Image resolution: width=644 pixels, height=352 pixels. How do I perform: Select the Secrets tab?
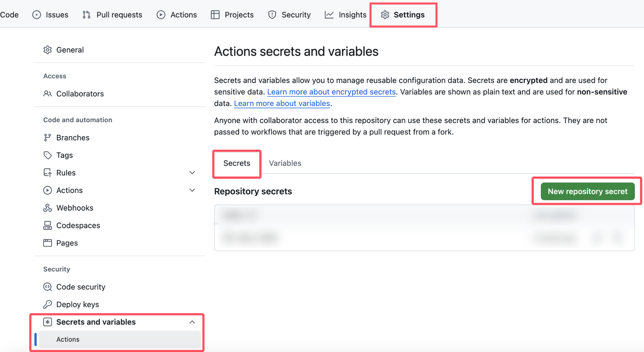[x=237, y=163]
